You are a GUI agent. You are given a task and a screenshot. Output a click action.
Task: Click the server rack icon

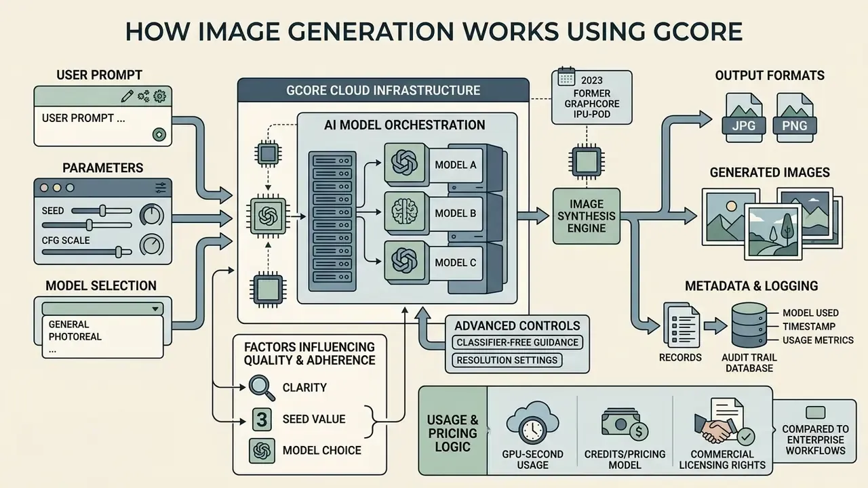332,220
